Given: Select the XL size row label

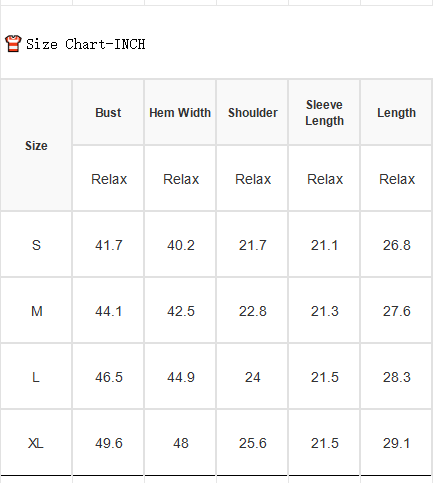Looking at the screenshot, I should click(x=36, y=443).
